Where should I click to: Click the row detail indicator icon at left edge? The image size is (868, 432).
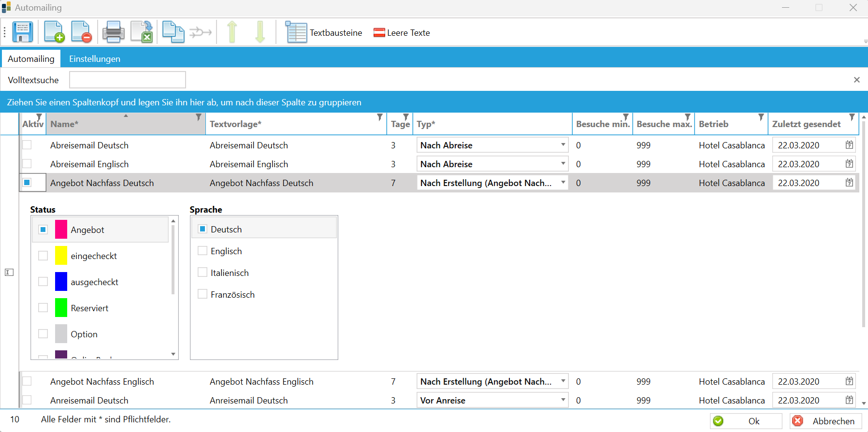(x=9, y=273)
